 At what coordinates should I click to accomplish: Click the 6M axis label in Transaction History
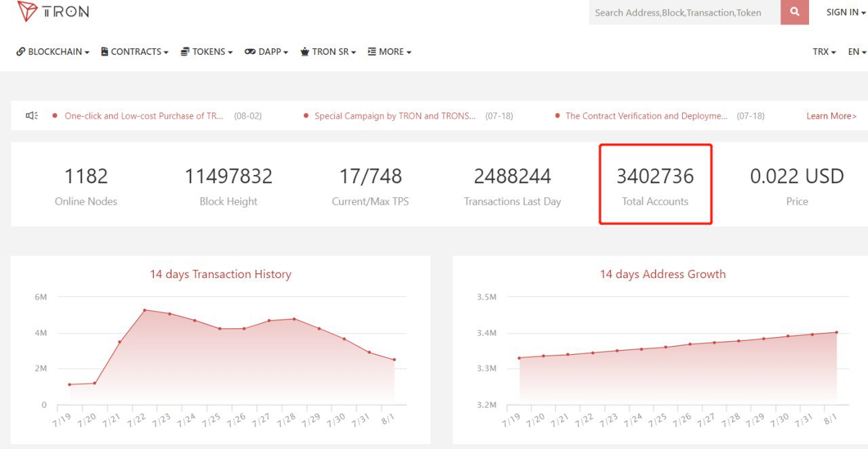40,297
